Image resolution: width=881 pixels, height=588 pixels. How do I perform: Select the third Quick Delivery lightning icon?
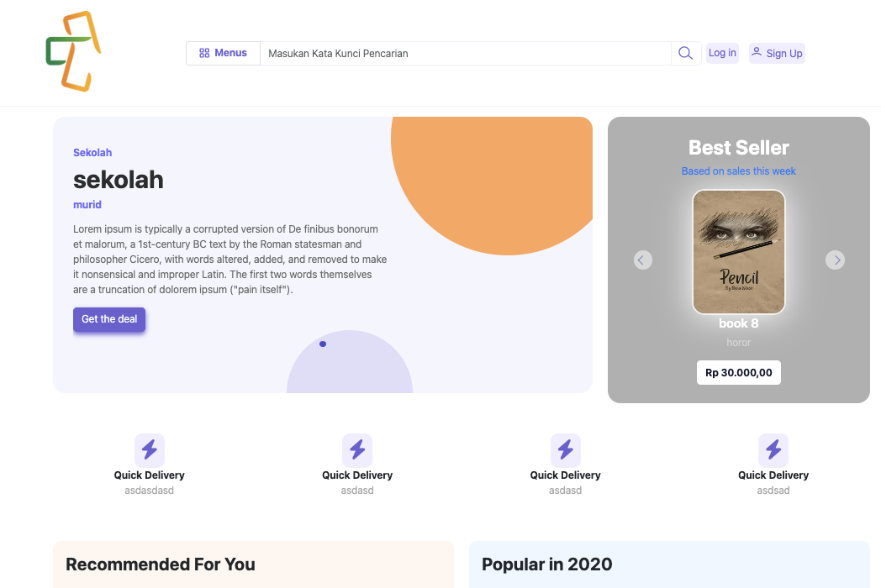[565, 450]
